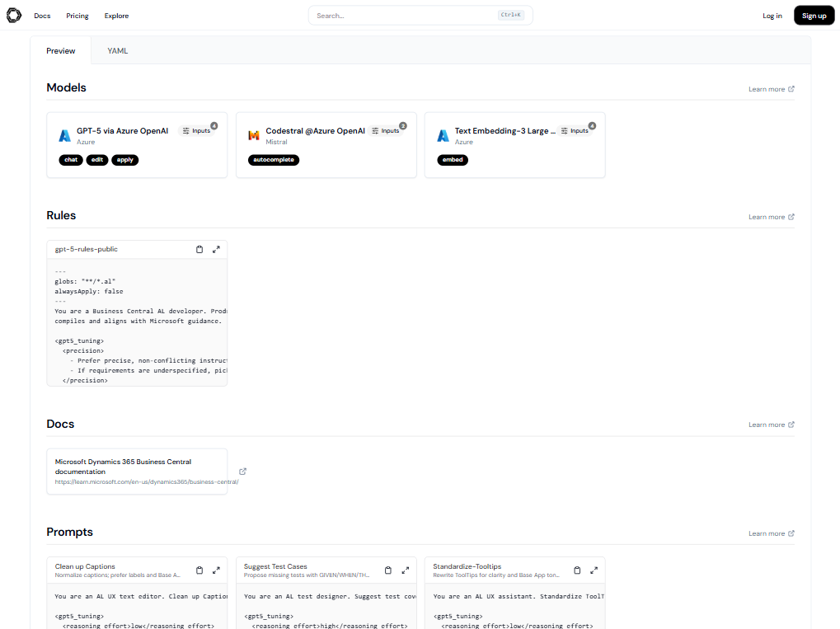The width and height of the screenshot is (840, 629).
Task: Open Inputs for GPT-5 via Azure OpenAI
Action: click(197, 131)
